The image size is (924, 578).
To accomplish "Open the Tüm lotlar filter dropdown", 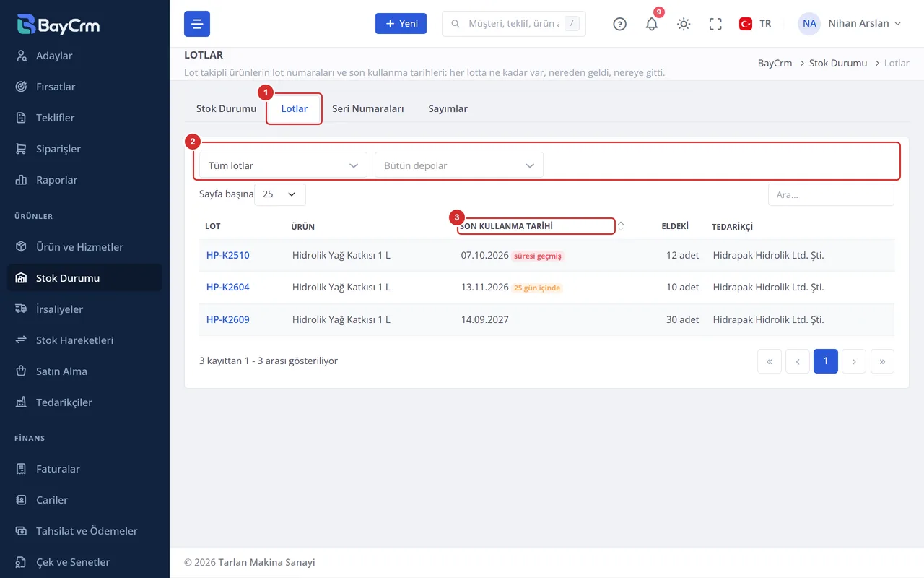I will point(283,165).
